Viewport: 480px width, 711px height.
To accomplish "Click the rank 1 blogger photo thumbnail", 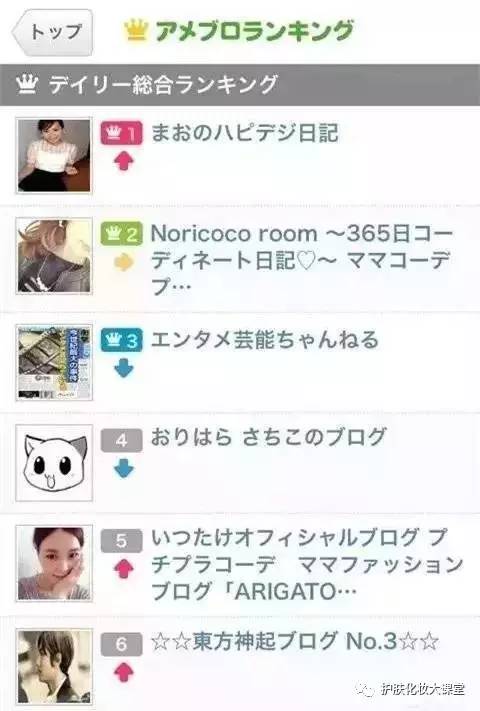I will 54,156.
